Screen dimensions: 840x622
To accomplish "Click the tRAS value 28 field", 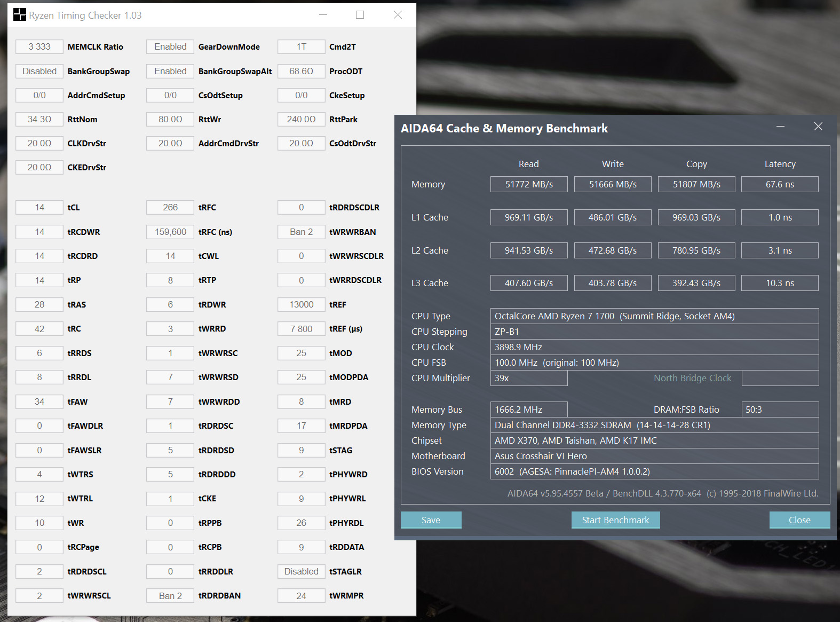I will [x=39, y=304].
